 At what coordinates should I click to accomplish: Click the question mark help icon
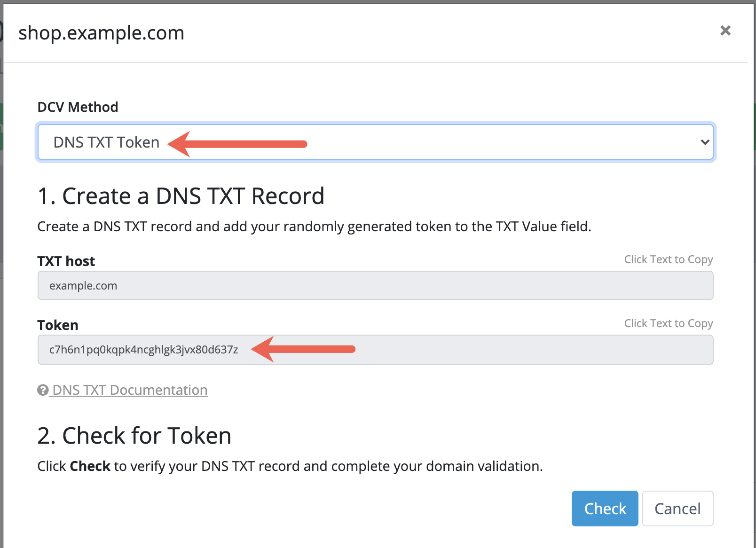tap(43, 390)
